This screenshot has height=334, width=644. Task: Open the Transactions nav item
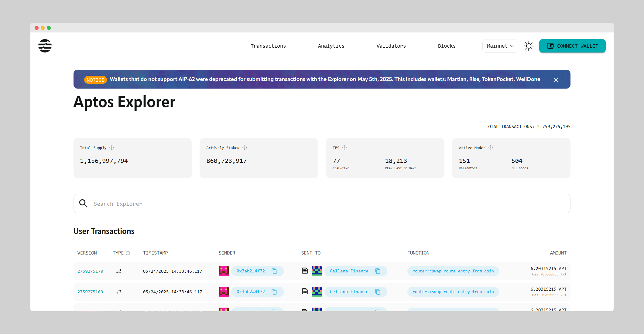pyautogui.click(x=268, y=46)
